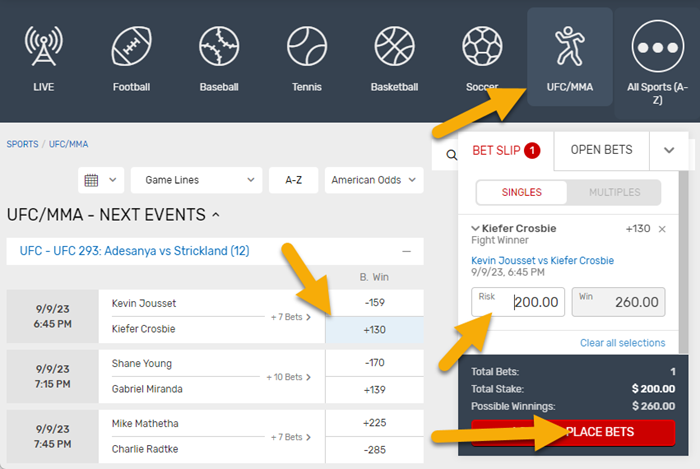This screenshot has width=700, height=469.
Task: Switch to the Open Bets tab
Action: tap(601, 150)
